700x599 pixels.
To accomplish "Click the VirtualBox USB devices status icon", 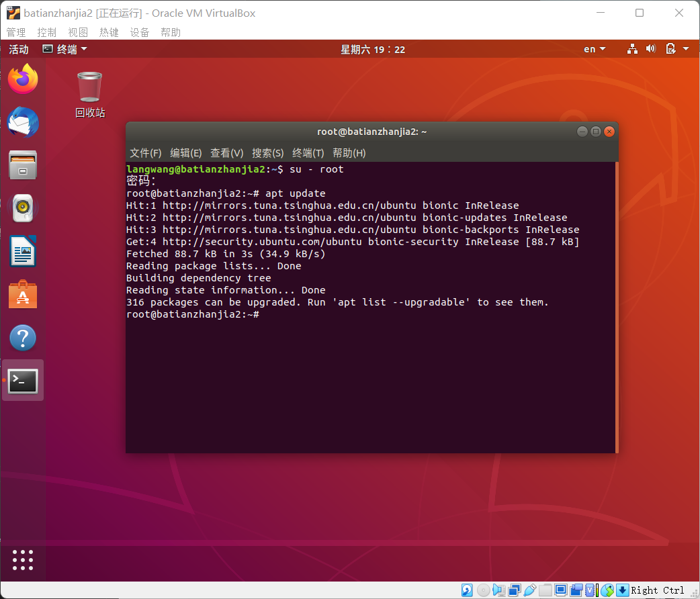I will 530,590.
